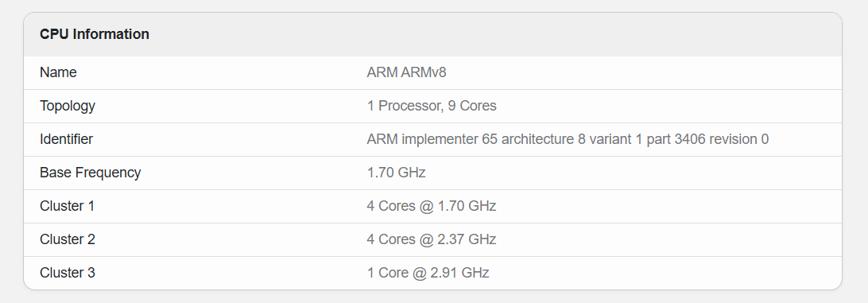Select the Cluster 1 label
Screen dimensions: 868x303
(67, 206)
